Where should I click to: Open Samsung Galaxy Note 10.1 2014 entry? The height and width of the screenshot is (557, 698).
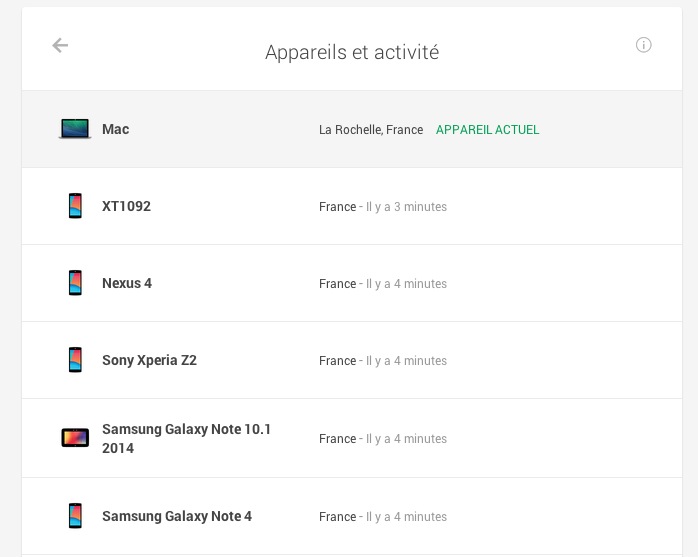click(x=186, y=438)
